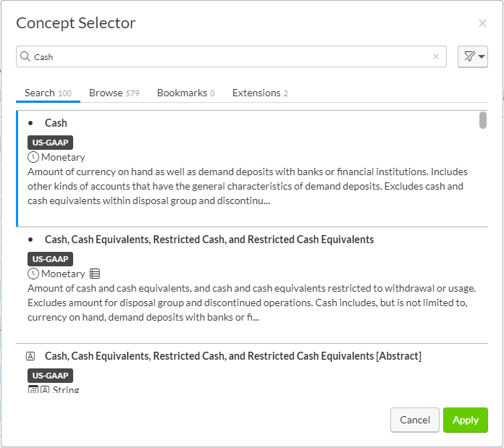Show the Extensions tab

[260, 93]
